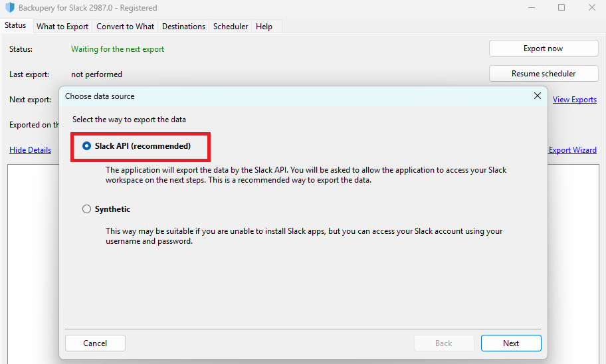Image resolution: width=606 pixels, height=364 pixels.
Task: Close the Choose data source dialog with X
Action: click(537, 96)
